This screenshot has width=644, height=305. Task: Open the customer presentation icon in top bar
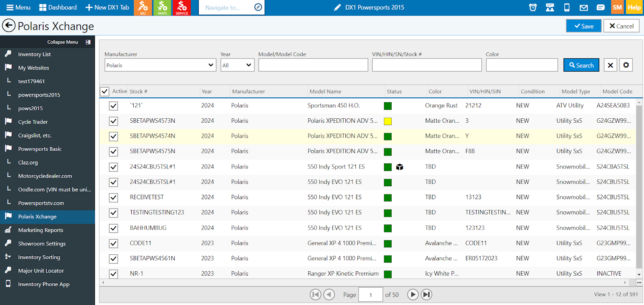550,7
